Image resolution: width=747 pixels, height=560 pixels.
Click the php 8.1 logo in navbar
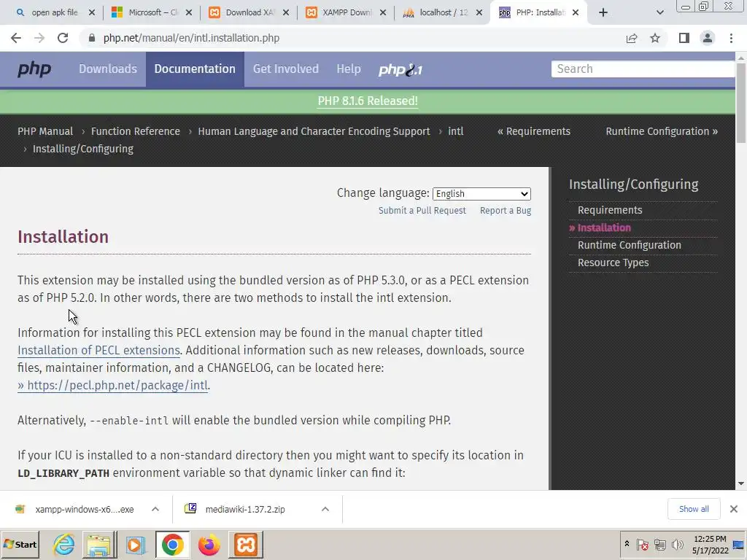(x=400, y=69)
